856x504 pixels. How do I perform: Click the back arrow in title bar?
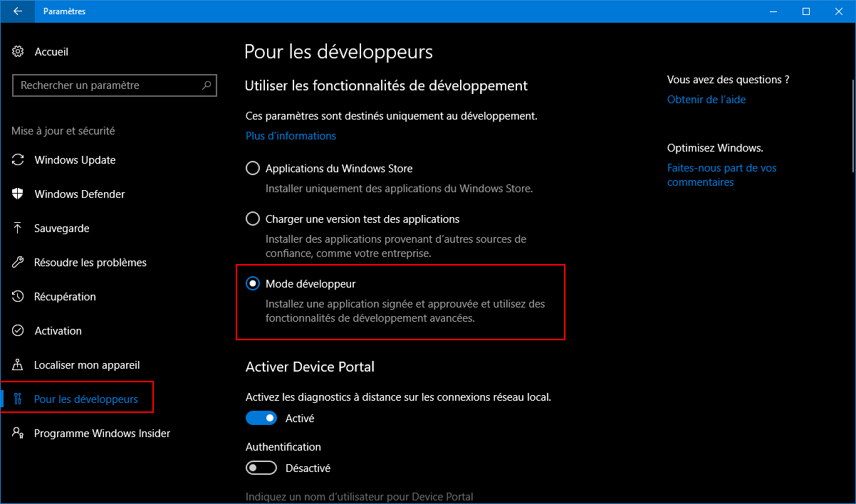pos(18,11)
